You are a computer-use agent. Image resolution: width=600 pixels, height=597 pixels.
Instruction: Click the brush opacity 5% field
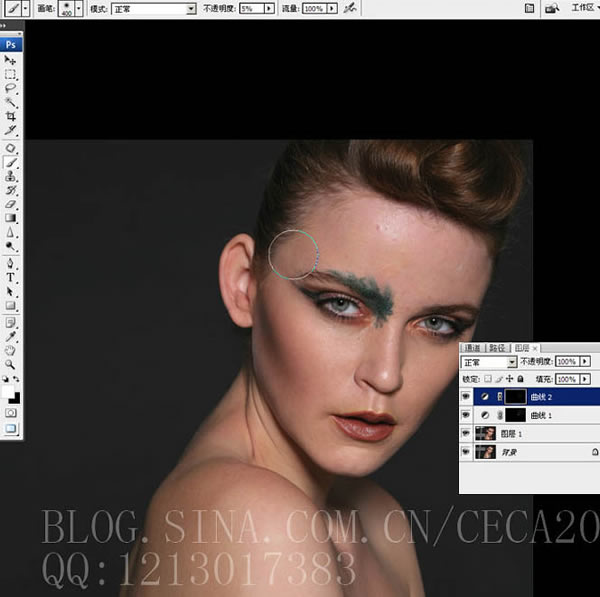point(252,8)
